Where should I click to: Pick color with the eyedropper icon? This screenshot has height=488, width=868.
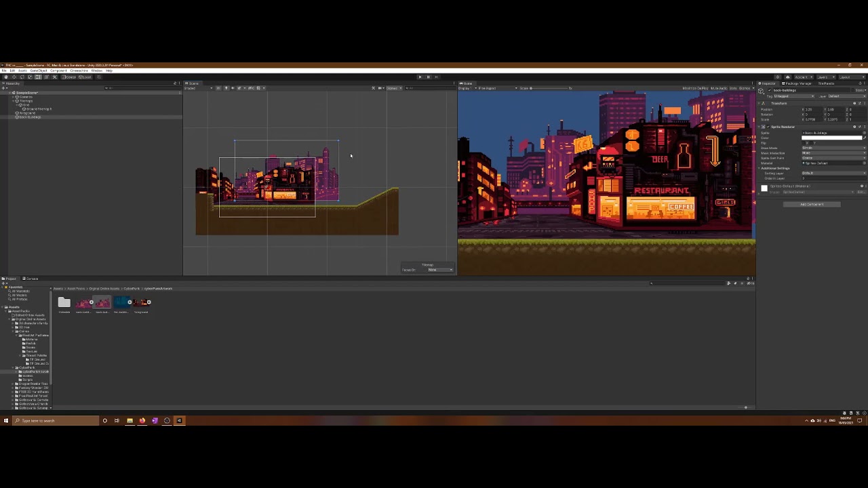(x=865, y=138)
